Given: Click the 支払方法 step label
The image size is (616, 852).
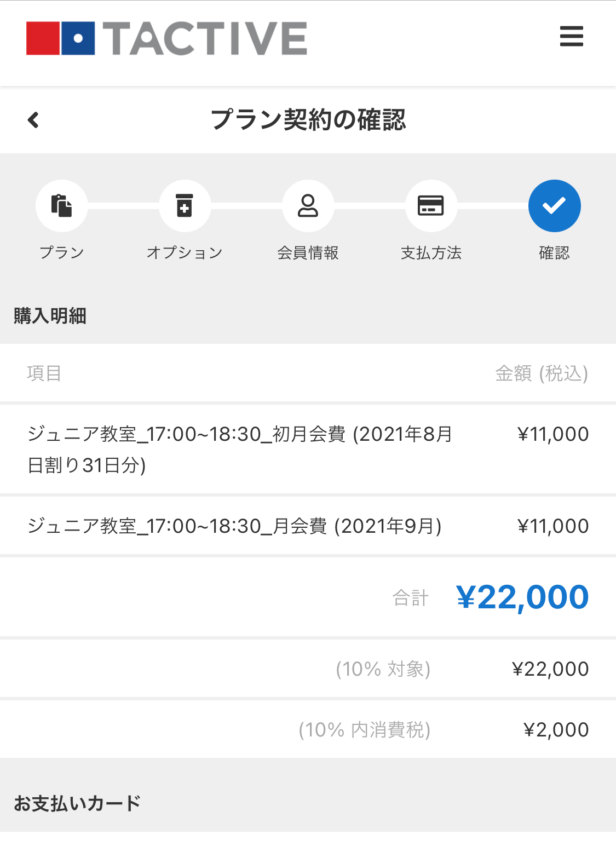Looking at the screenshot, I should [x=431, y=252].
